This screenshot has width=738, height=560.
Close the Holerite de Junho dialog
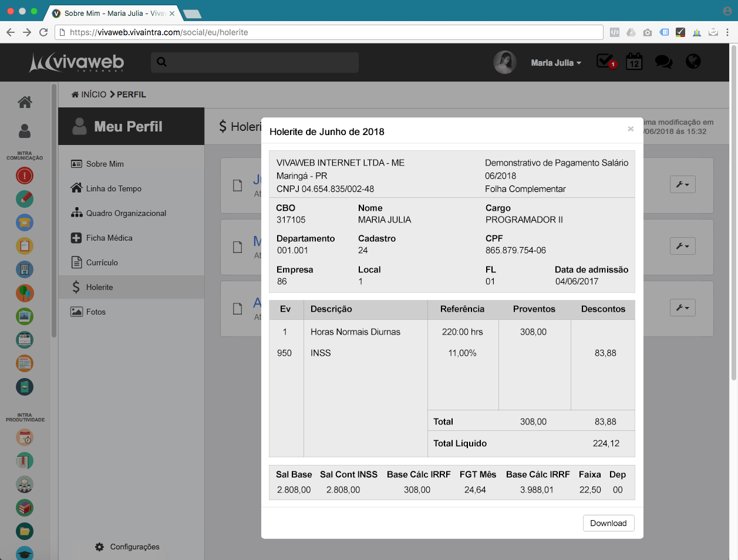[631, 129]
